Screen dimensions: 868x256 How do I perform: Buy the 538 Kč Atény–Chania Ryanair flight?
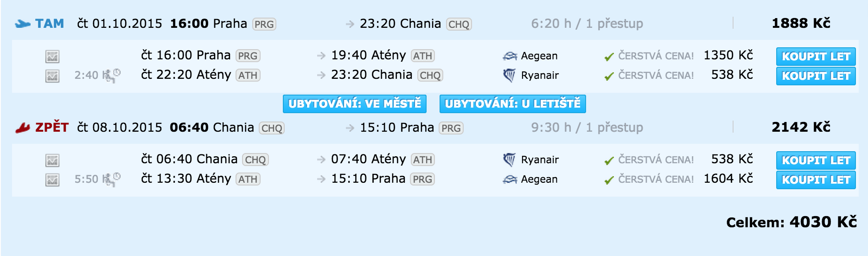pyautogui.click(x=816, y=76)
